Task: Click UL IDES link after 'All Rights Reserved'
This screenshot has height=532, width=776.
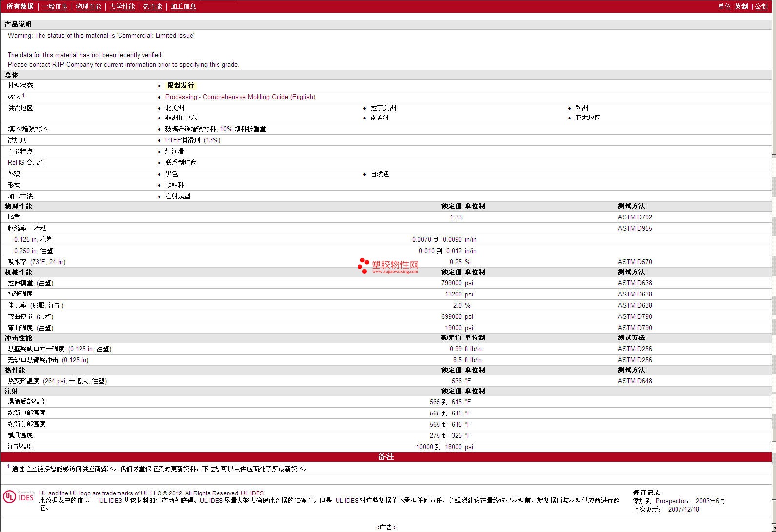Action: [252, 493]
